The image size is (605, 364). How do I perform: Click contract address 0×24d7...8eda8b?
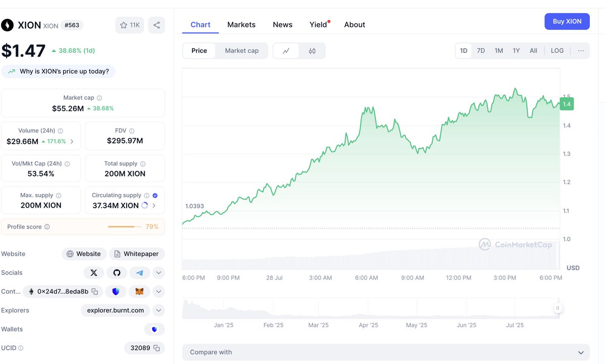click(63, 291)
